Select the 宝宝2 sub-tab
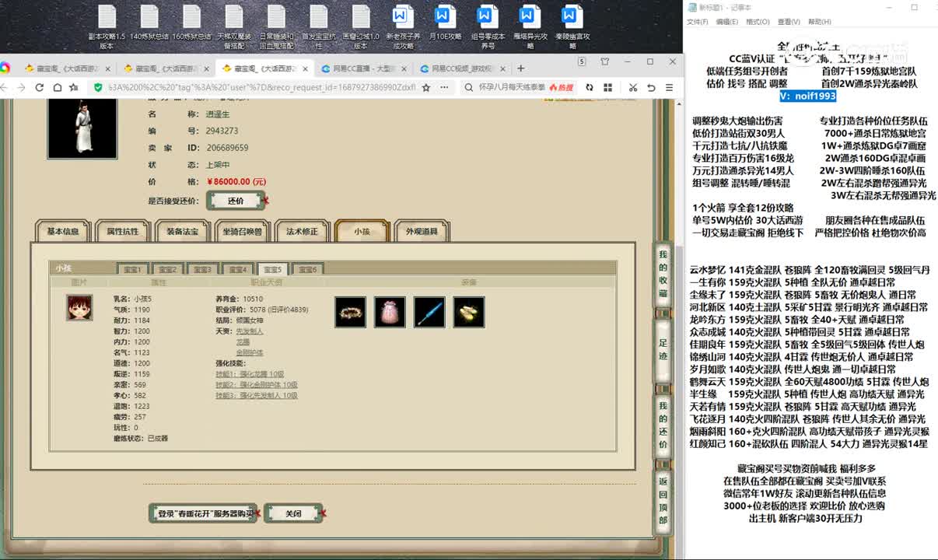Viewport: 938px width, 560px height. 168,269
